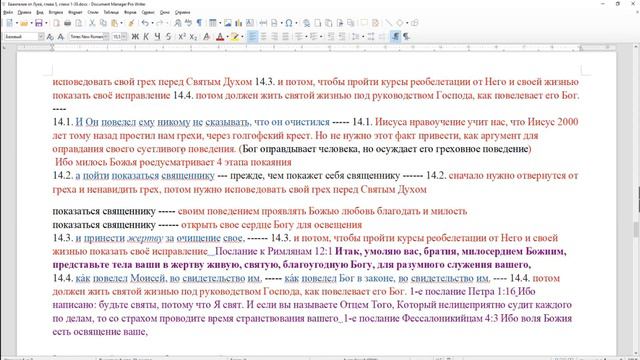Set line spacing
The image size is (640, 360).
[x=356, y=37]
